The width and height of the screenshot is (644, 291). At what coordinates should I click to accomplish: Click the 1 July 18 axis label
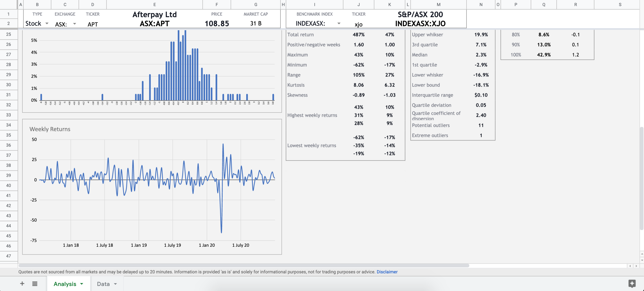pyautogui.click(x=104, y=245)
